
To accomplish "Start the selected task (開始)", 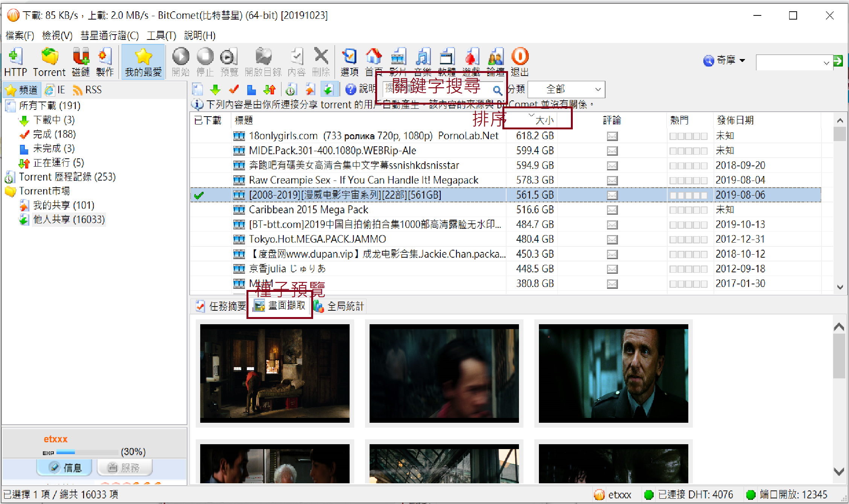I will (x=181, y=62).
